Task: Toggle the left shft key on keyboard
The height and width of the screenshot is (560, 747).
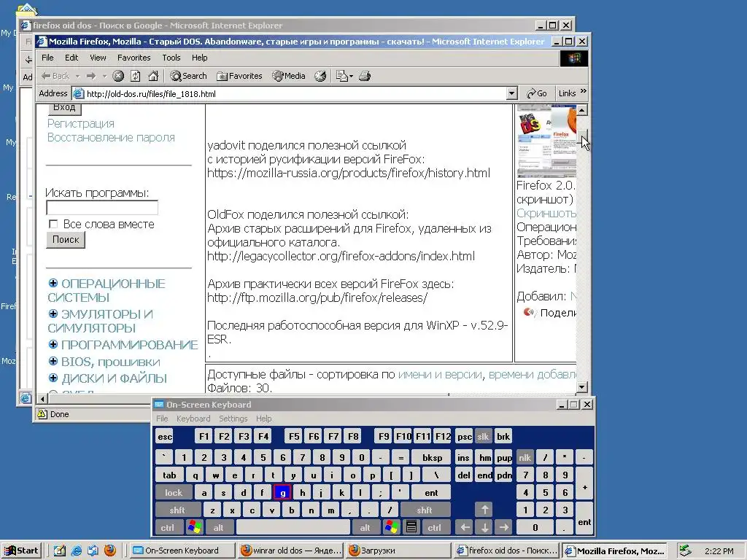Action: 177,510
